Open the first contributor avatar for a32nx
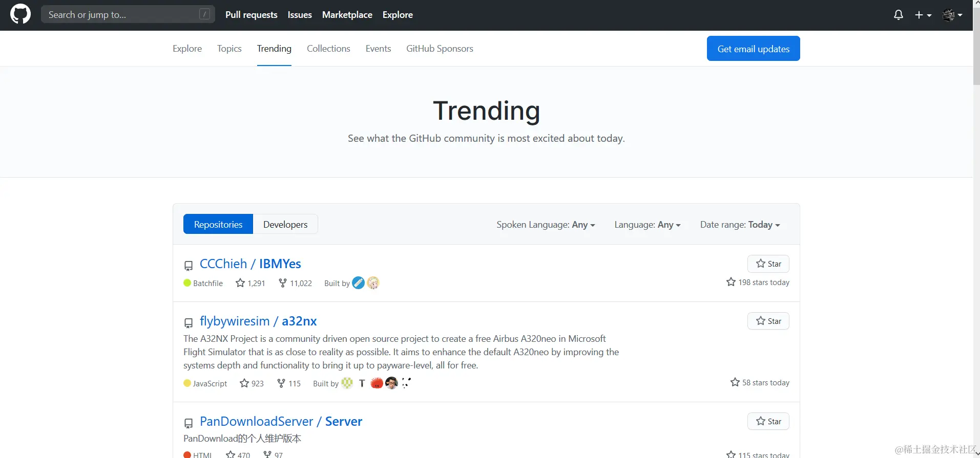980x458 pixels. 347,383
